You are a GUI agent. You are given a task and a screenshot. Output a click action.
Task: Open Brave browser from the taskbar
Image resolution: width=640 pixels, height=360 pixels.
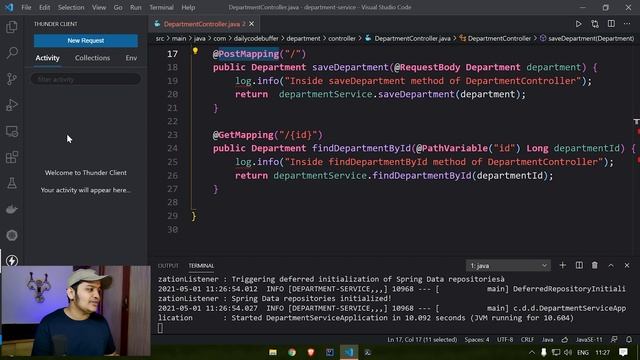tap(311, 352)
